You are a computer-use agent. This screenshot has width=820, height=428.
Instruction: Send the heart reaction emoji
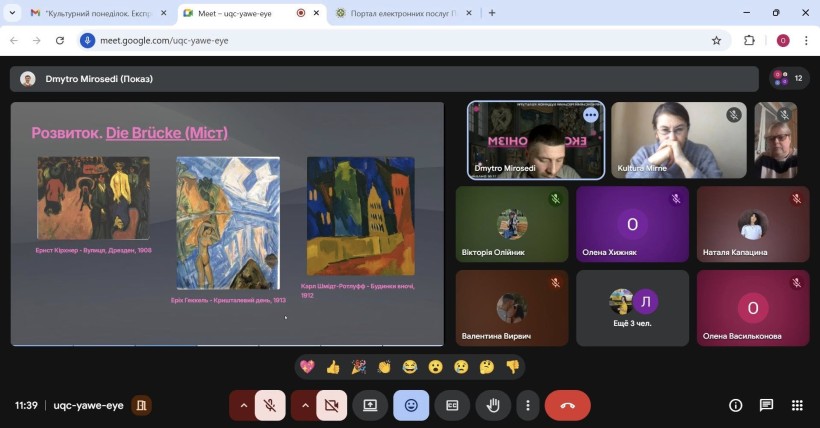click(x=307, y=367)
